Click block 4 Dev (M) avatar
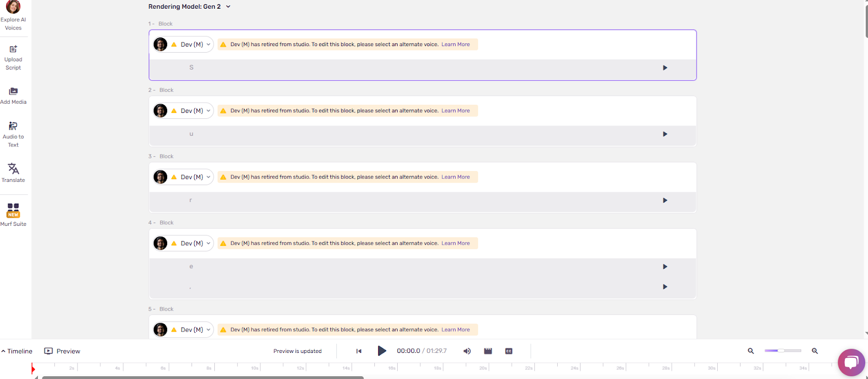This screenshot has height=379, width=868. click(x=161, y=243)
